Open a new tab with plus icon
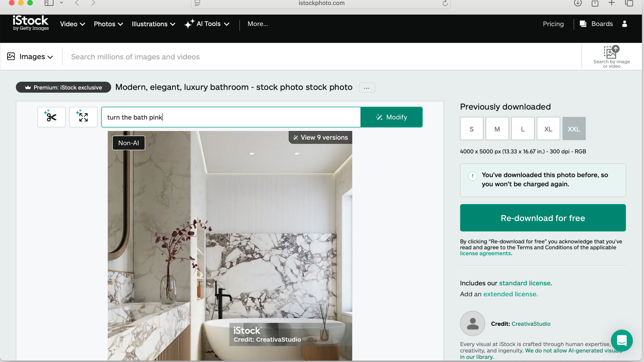 (612, 3)
